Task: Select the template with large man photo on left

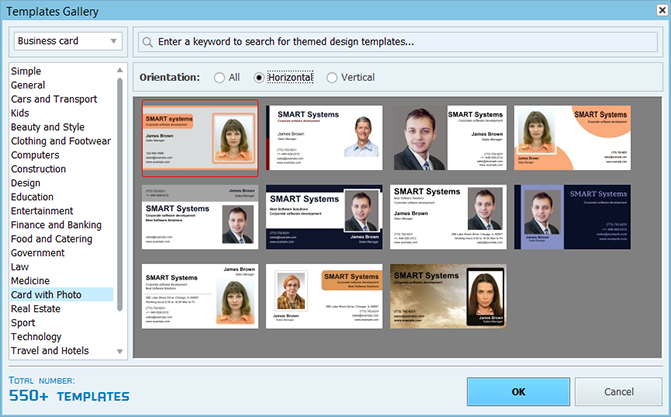Action: click(448, 138)
